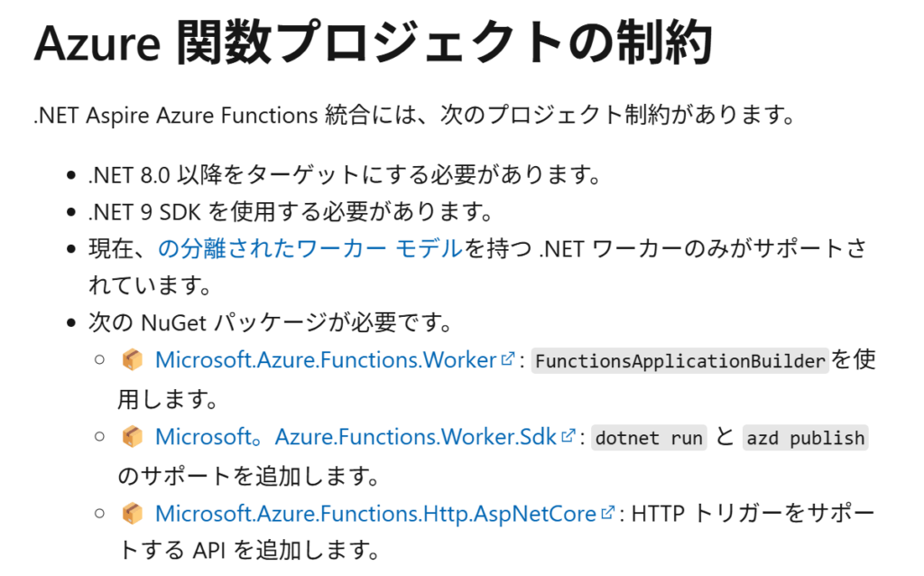Click the .NET 8.0 以降をターゲット bullet text
The image size is (924, 576).
(x=346, y=175)
